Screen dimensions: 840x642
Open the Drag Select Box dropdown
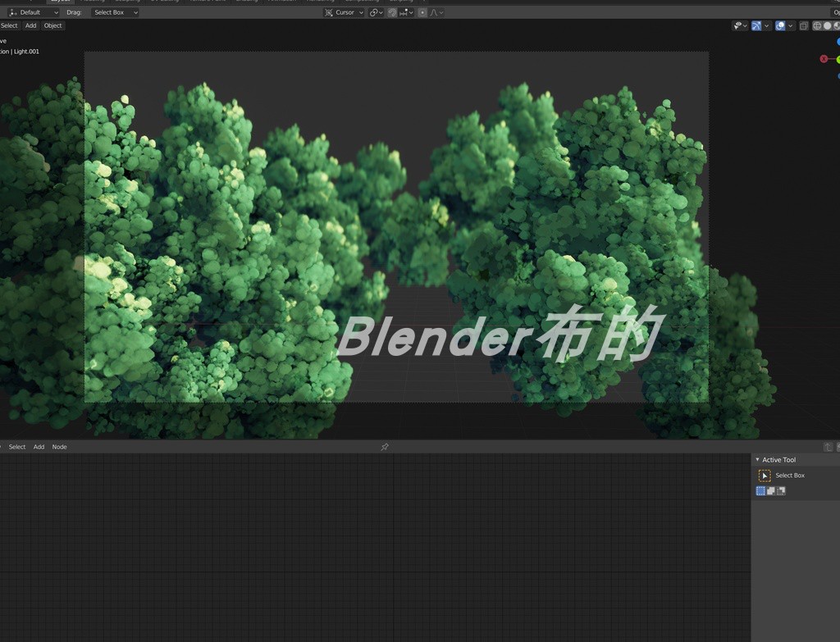click(x=115, y=12)
